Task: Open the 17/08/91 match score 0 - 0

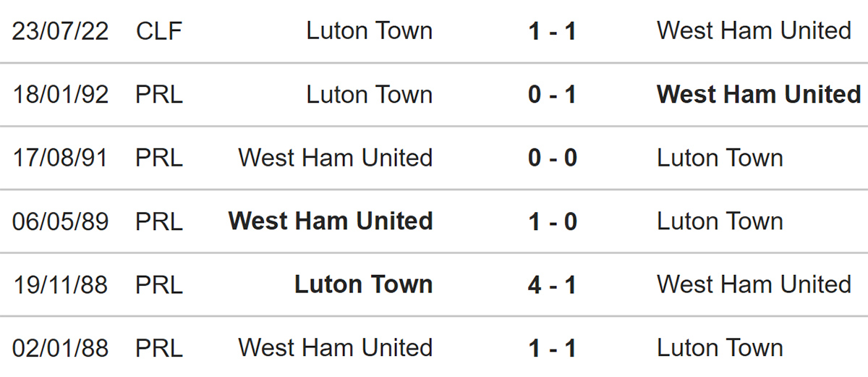Action: point(553,158)
